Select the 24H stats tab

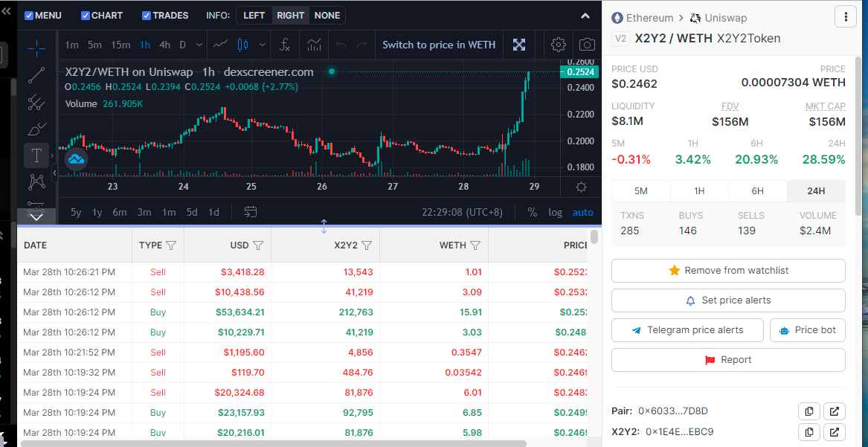point(816,191)
